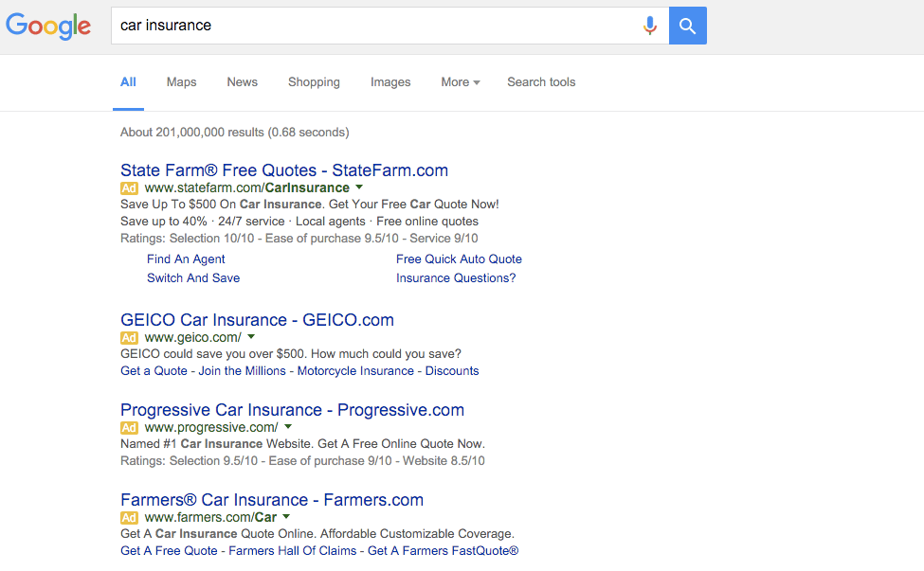Viewport: 924px width, 571px height.
Task: Expand the More dropdown menu
Action: coord(461,82)
